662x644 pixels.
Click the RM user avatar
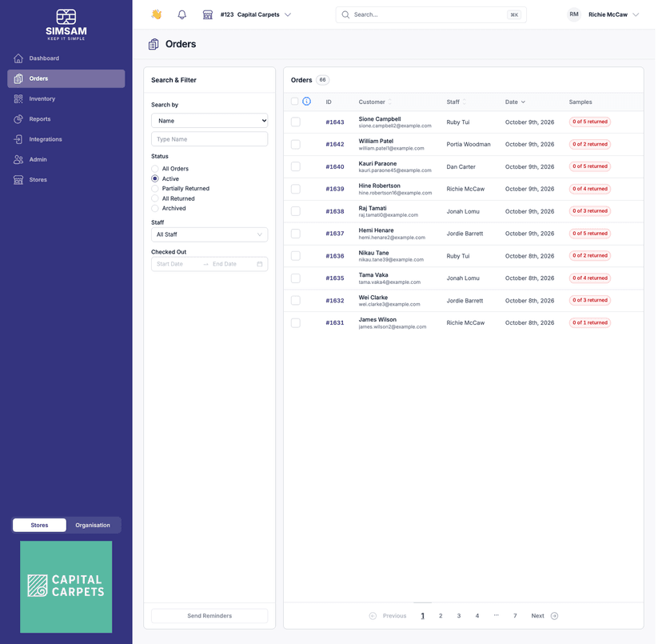pos(574,14)
